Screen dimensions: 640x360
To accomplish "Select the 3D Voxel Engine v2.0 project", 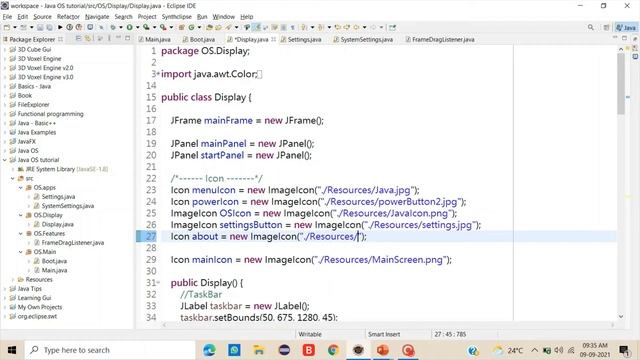I will [45, 68].
